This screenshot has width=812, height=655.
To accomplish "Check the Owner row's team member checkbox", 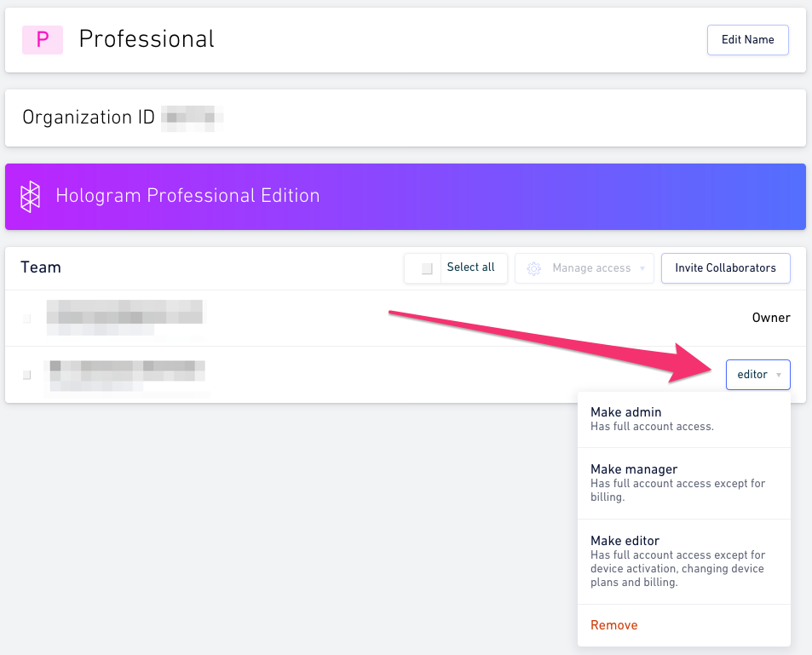I will click(27, 319).
